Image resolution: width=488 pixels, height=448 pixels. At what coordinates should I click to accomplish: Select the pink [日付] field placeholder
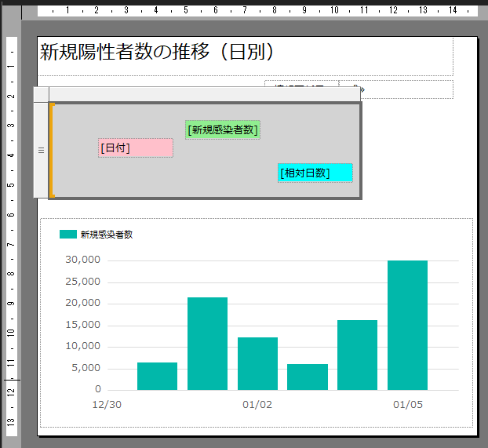pos(136,148)
